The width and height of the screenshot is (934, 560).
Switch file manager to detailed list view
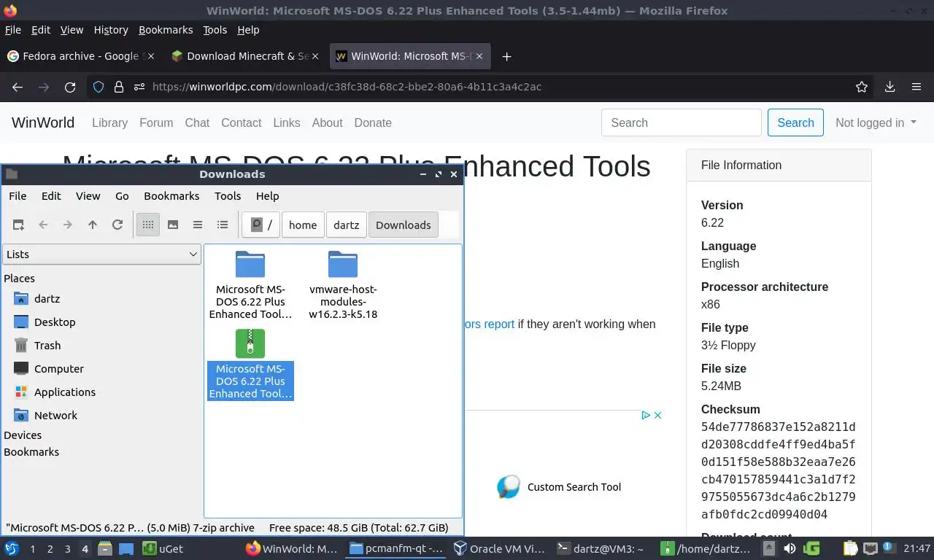(223, 225)
